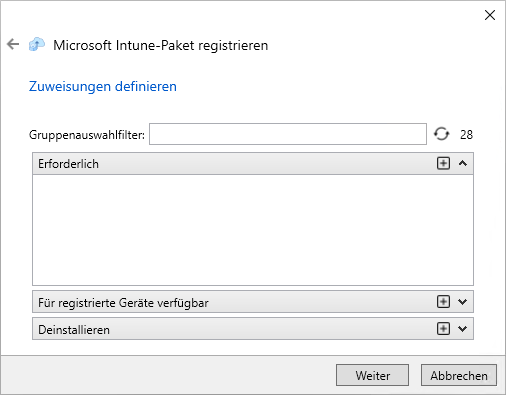
Task: Close the dialog window
Action: [x=490, y=15]
